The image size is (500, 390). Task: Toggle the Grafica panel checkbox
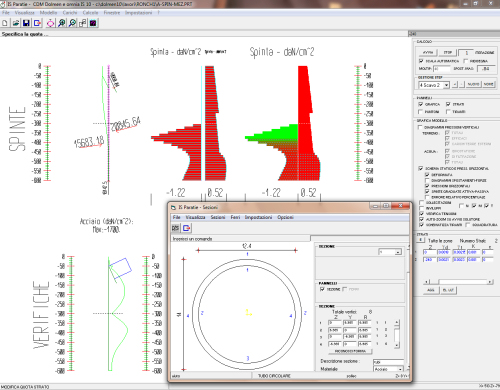pos(421,104)
